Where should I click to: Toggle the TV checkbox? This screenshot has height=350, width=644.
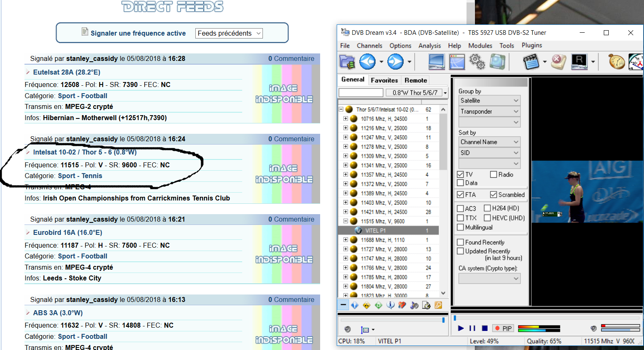[460, 174]
